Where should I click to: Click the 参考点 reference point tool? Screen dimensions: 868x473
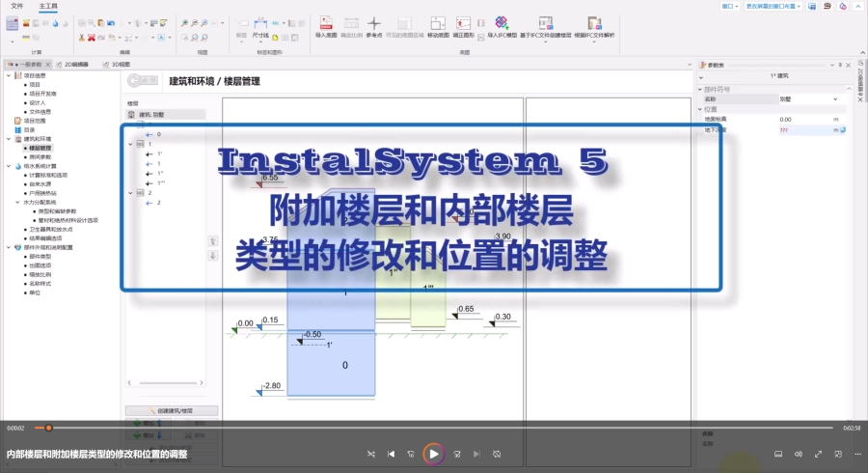(374, 26)
